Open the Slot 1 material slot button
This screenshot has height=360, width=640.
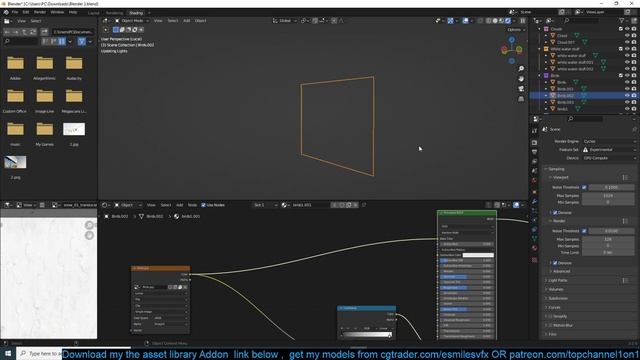pyautogui.click(x=264, y=205)
